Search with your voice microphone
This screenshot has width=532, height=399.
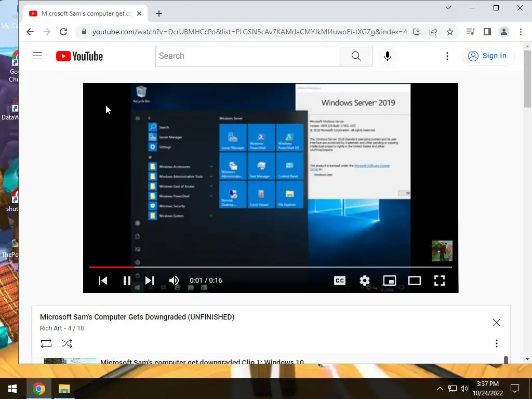(x=388, y=56)
